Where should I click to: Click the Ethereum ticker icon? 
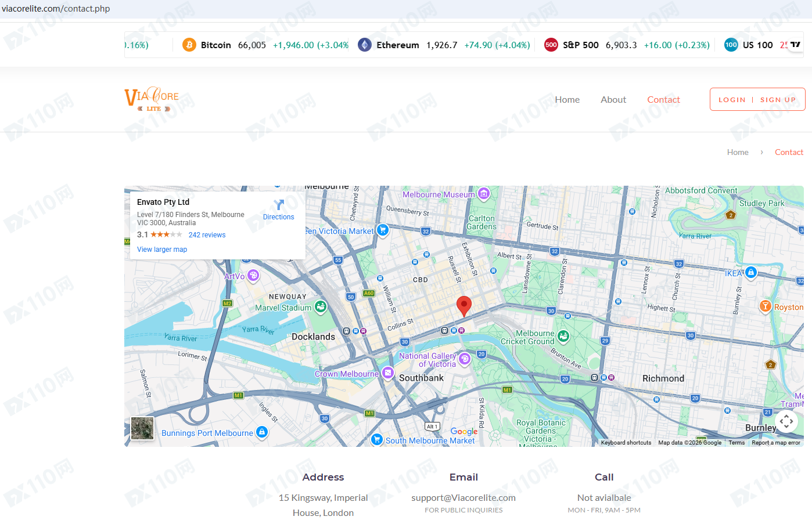tap(365, 45)
